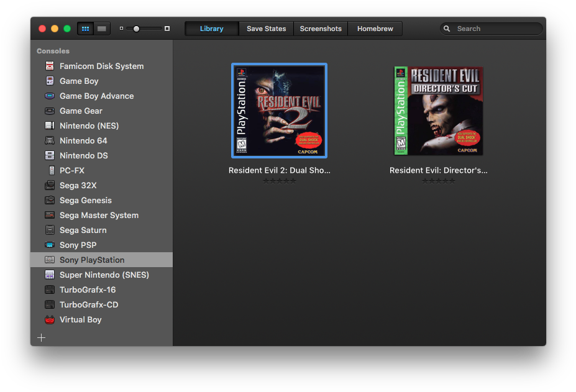Select the Resident Evil Director's Cut cover
Image resolution: width=576 pixels, height=392 pixels.
point(439,111)
